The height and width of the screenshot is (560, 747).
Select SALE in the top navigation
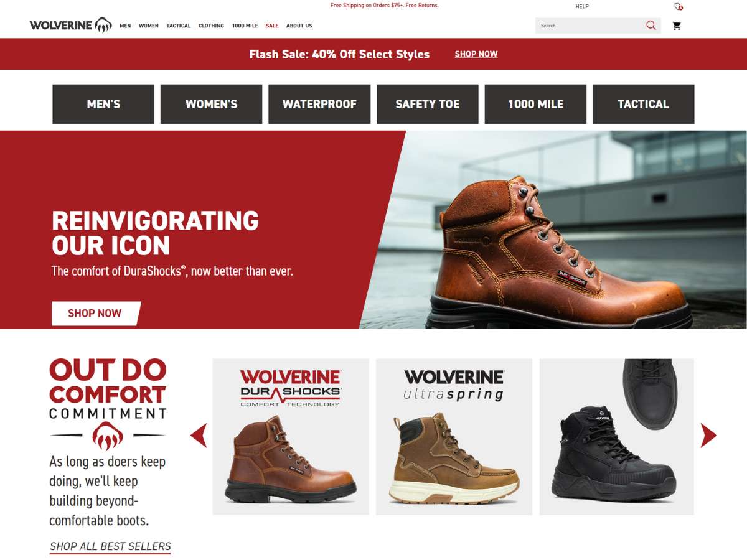272,26
